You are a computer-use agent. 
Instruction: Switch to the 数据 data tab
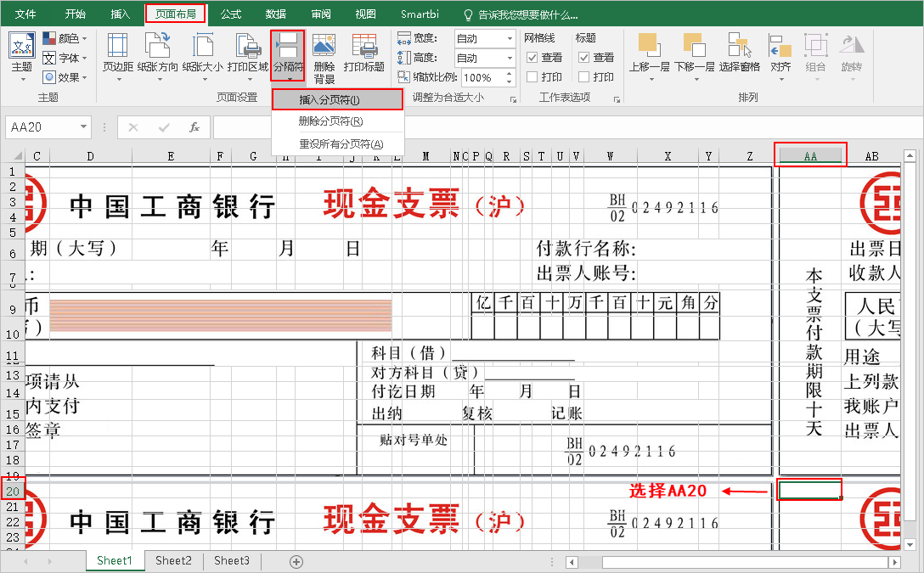tap(276, 14)
